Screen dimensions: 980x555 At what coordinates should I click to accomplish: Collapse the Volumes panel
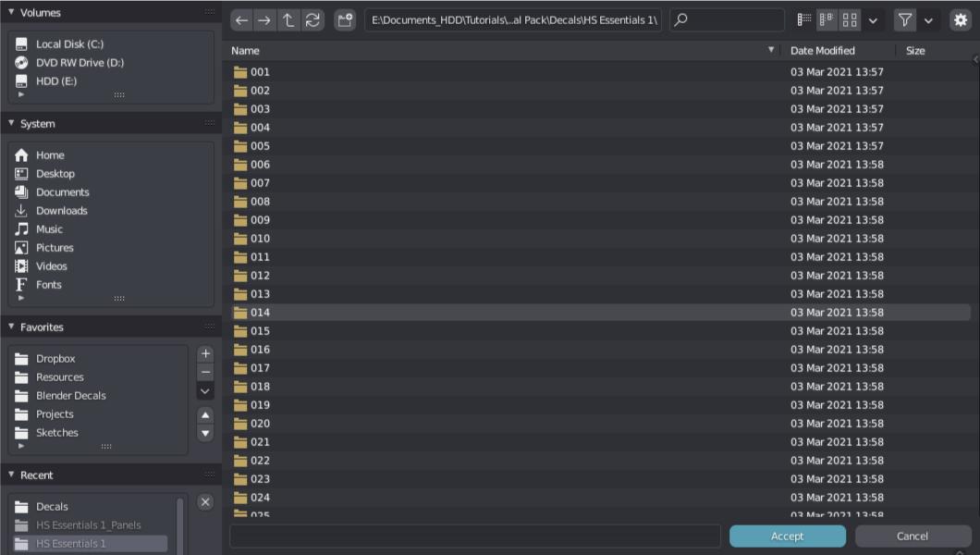[11, 12]
